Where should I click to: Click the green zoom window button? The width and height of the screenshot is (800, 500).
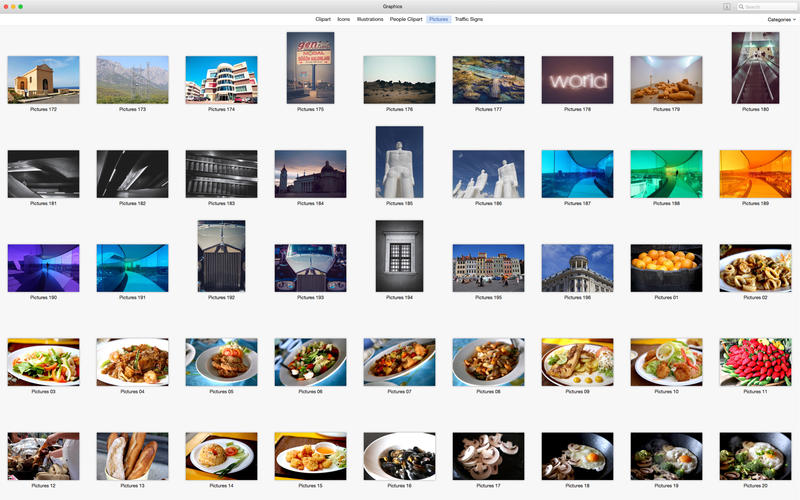click(x=20, y=7)
